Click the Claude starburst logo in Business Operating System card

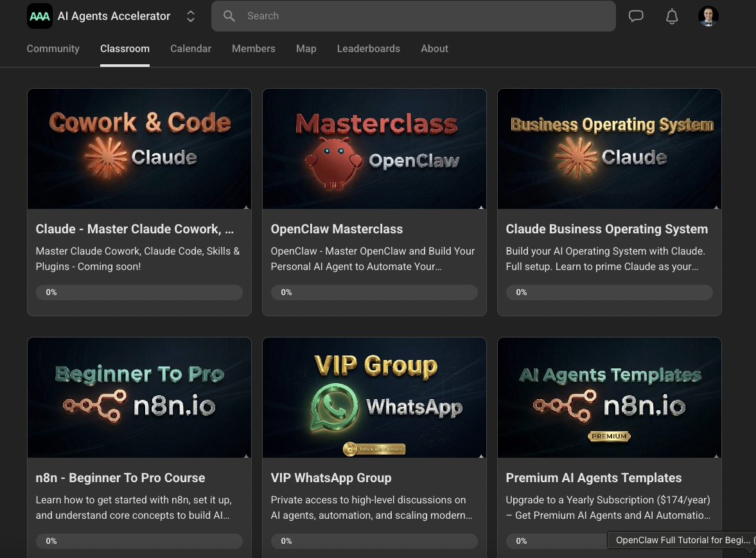(x=576, y=158)
